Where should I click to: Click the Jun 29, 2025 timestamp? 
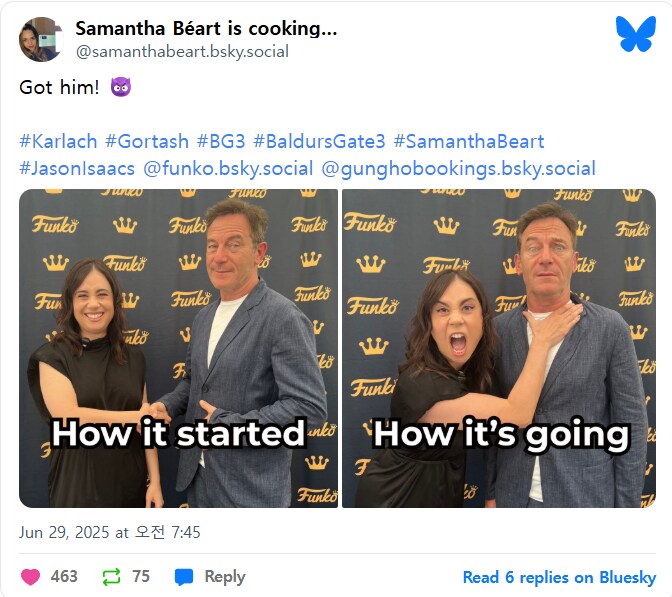[x=110, y=532]
